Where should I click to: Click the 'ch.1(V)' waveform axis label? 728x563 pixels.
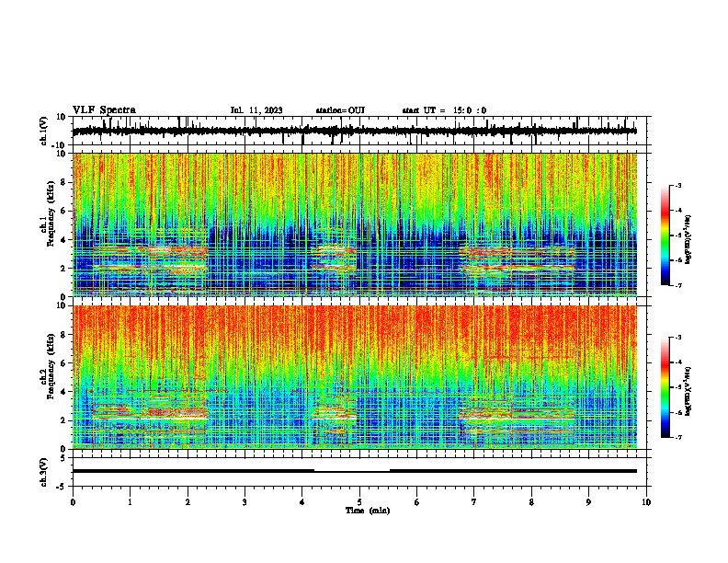[x=44, y=131]
